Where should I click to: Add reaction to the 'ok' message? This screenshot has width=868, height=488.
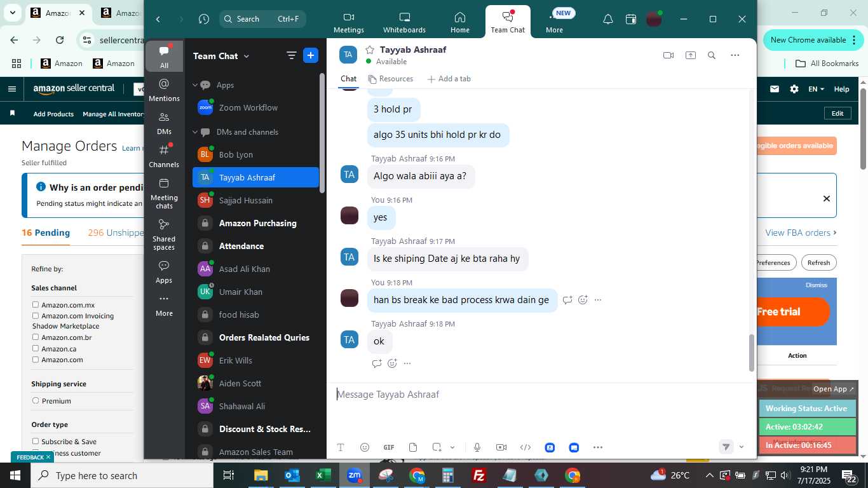click(x=392, y=363)
